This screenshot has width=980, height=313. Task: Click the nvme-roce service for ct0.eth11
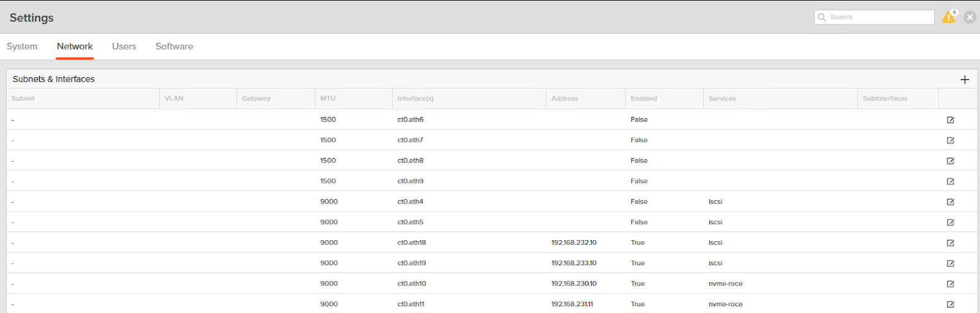(x=725, y=304)
